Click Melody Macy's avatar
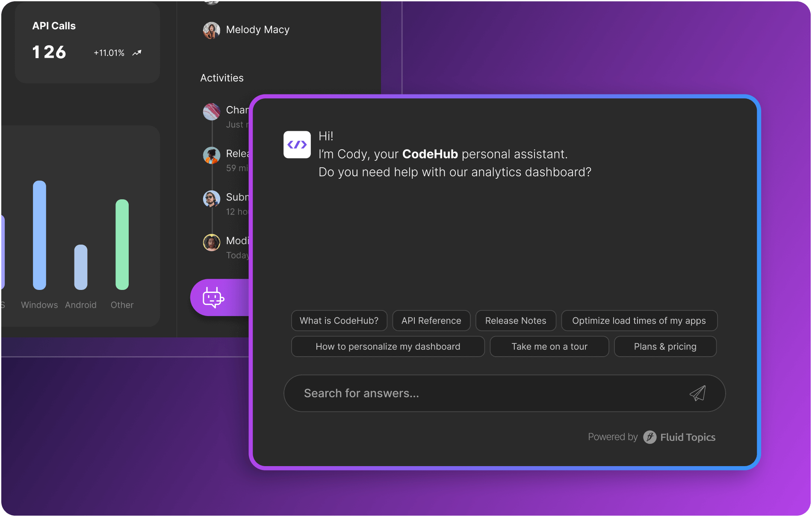Screen dimensions: 812x517 tap(211, 30)
